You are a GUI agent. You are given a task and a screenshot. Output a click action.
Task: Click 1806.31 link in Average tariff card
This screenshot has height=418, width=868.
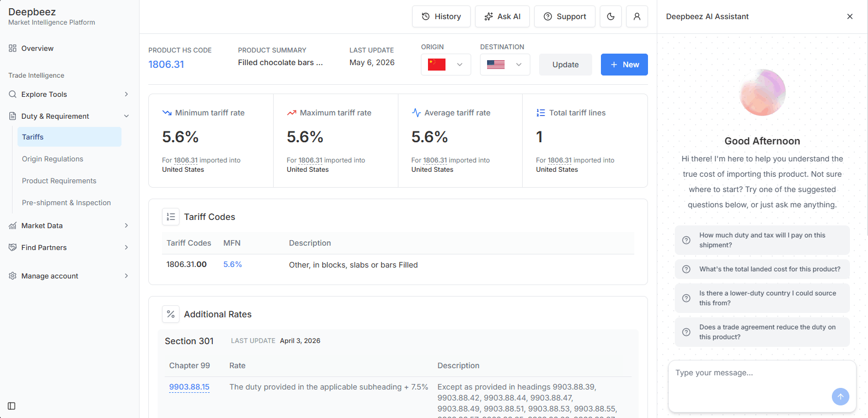[435, 160]
